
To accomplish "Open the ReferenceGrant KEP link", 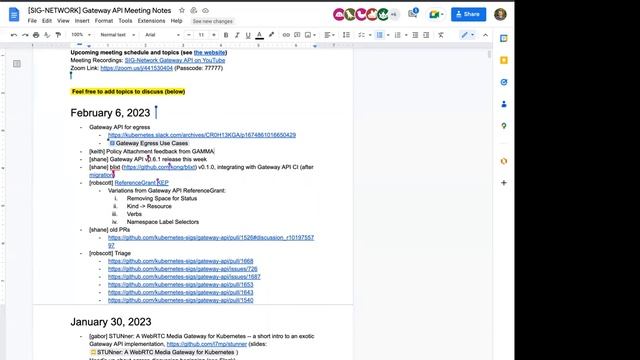I will click(x=141, y=183).
